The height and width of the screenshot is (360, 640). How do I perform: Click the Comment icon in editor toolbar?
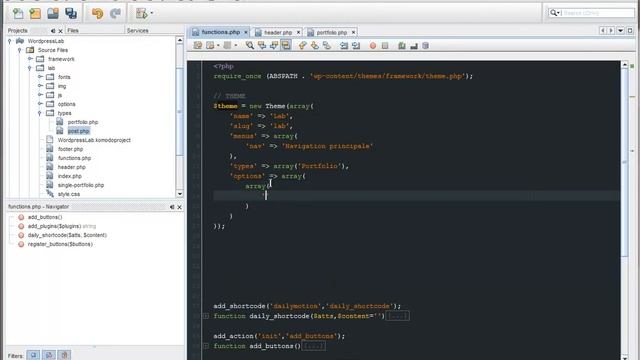click(x=414, y=46)
